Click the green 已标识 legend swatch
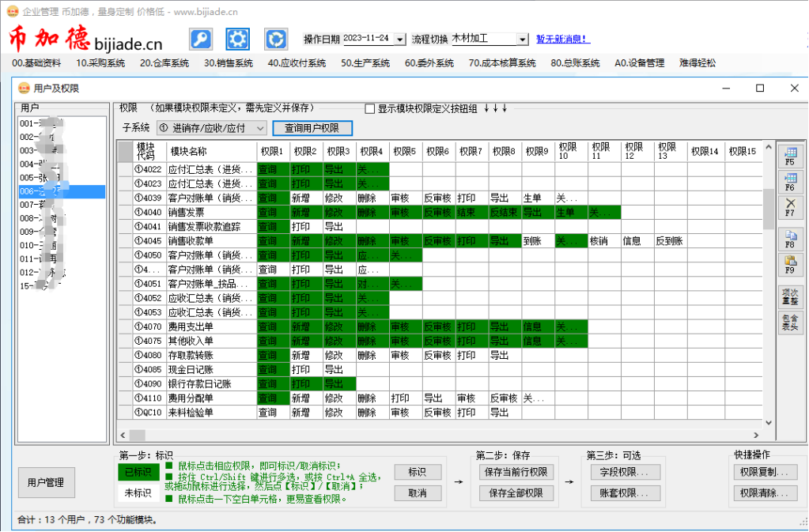The width and height of the screenshot is (809, 532). tap(138, 472)
